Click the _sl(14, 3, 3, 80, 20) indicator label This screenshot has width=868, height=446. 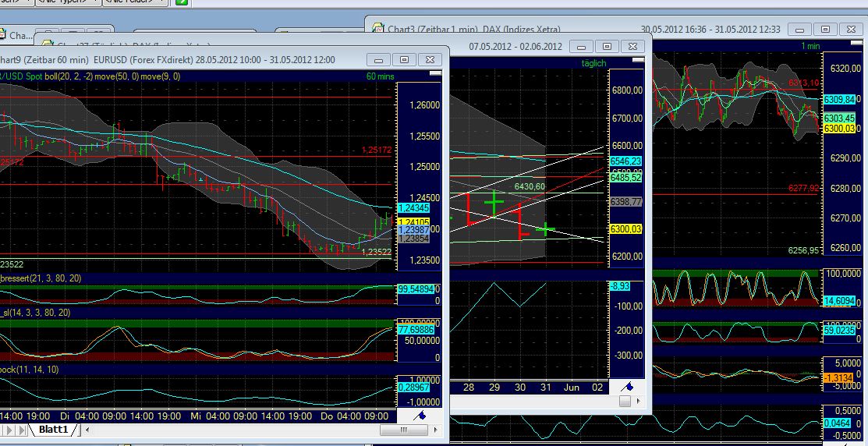[x=35, y=313]
